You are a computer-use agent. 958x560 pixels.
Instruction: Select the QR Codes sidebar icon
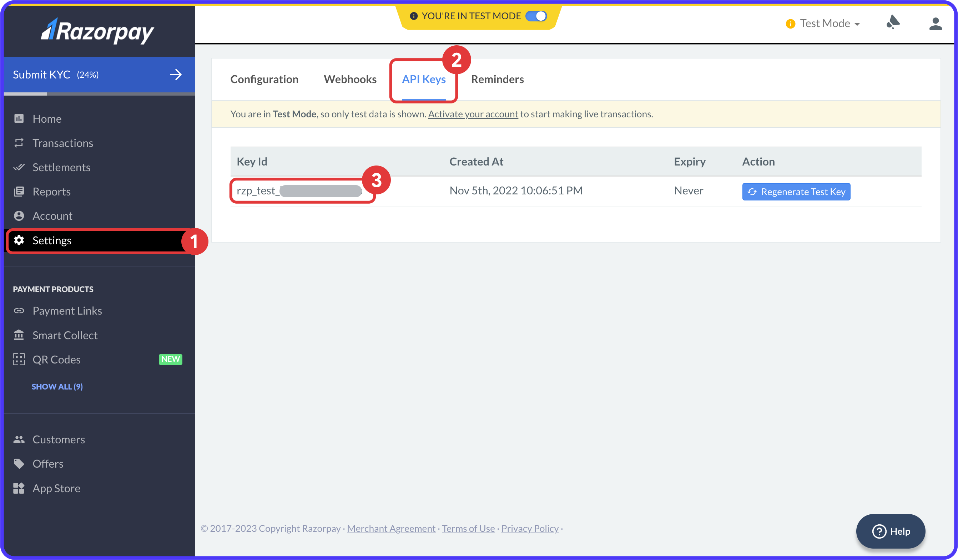19,359
